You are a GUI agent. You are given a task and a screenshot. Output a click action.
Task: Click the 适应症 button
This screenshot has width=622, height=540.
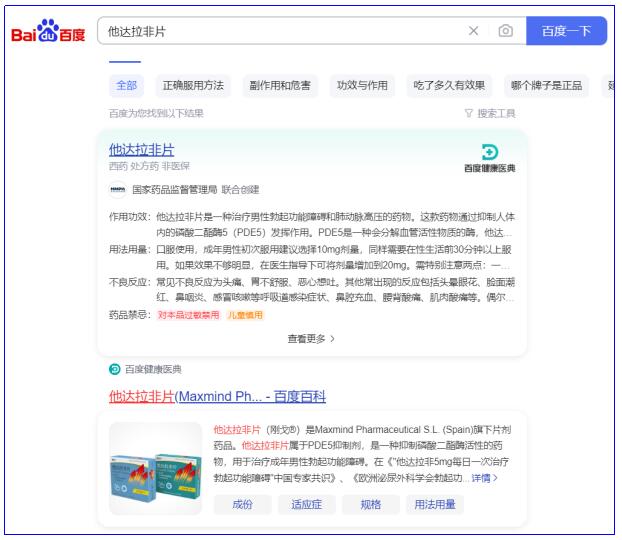[x=307, y=505]
